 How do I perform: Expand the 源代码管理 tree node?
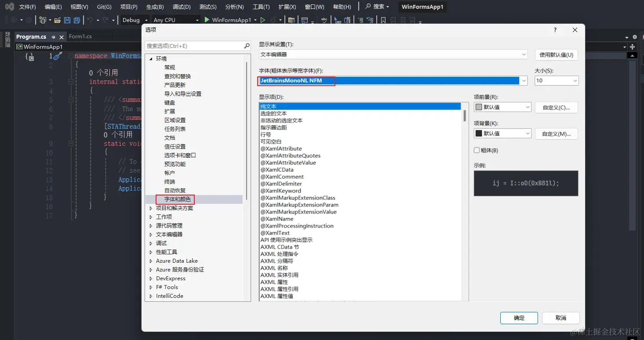click(x=151, y=226)
